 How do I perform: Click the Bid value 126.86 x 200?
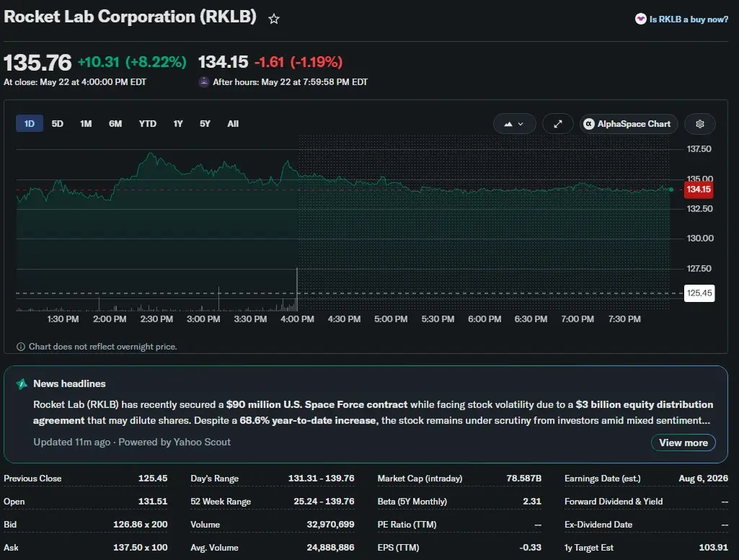click(140, 524)
